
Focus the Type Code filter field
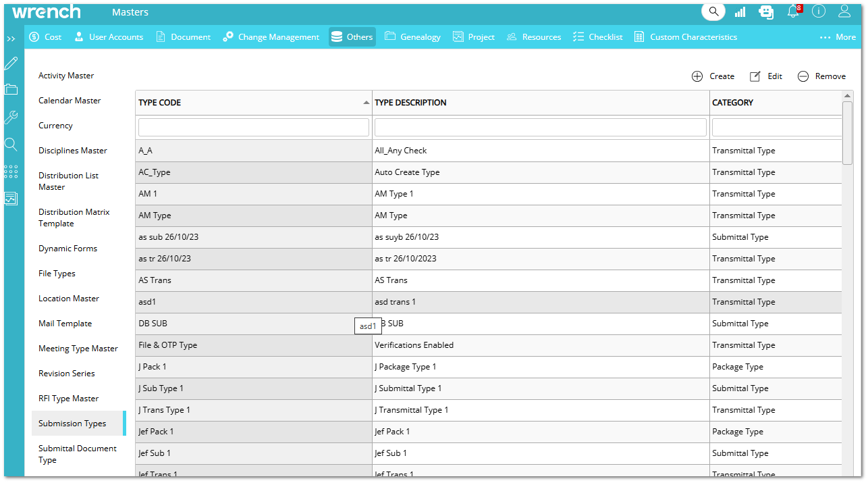tap(254, 127)
